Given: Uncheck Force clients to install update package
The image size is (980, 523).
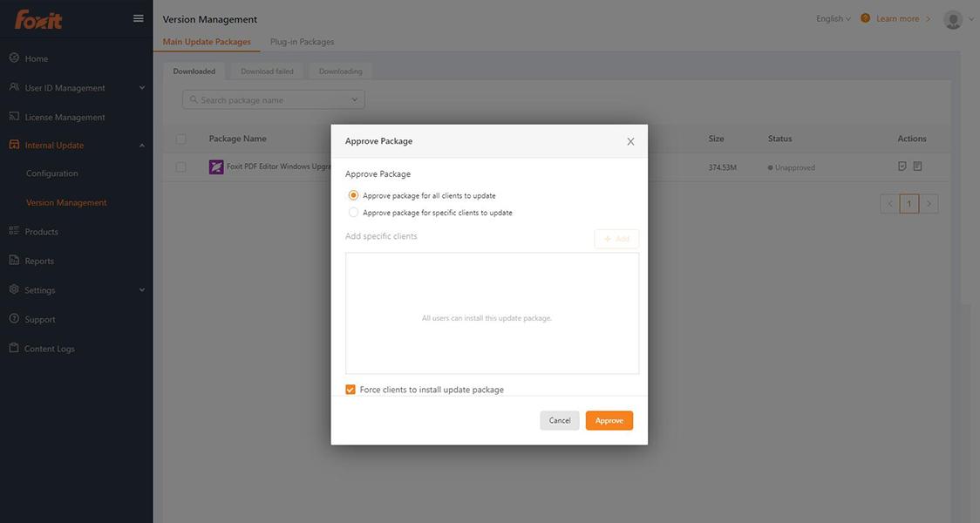Looking at the screenshot, I should pos(350,390).
